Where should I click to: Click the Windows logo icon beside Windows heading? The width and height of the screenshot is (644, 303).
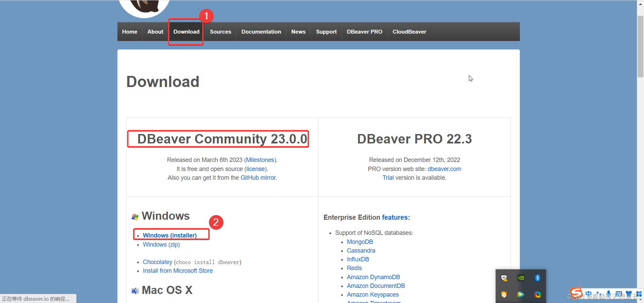click(135, 217)
